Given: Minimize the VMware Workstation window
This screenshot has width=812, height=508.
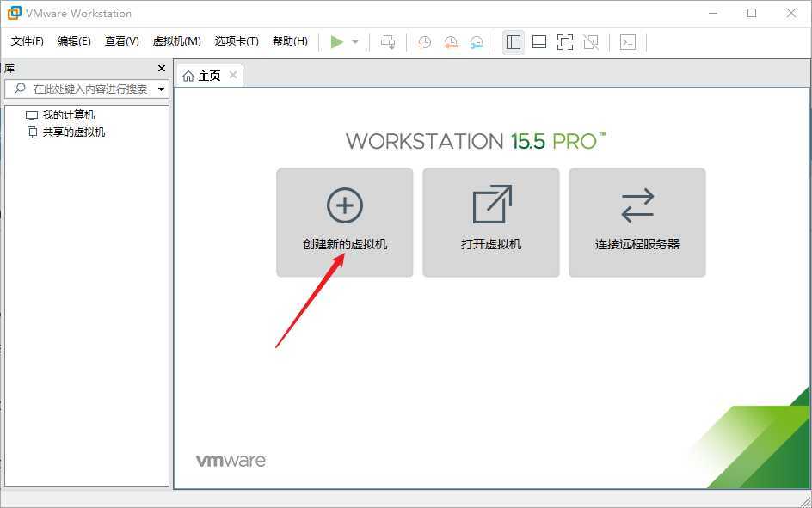Looking at the screenshot, I should coord(713,14).
